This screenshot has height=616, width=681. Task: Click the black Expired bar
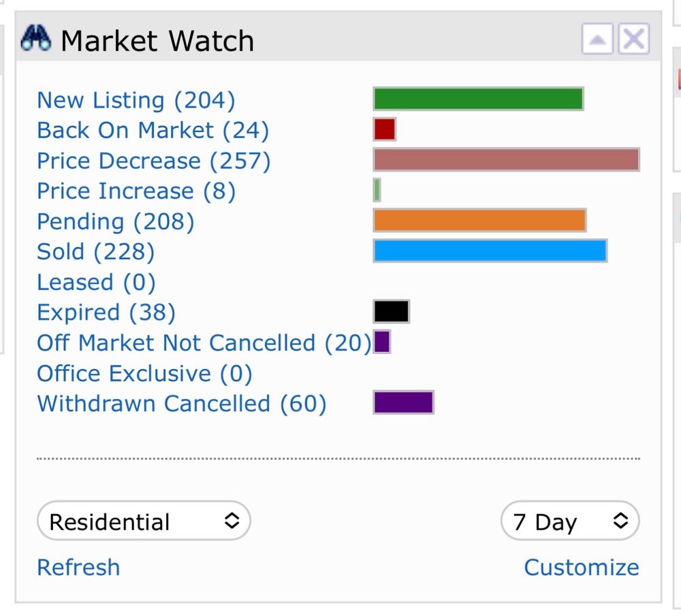(392, 312)
